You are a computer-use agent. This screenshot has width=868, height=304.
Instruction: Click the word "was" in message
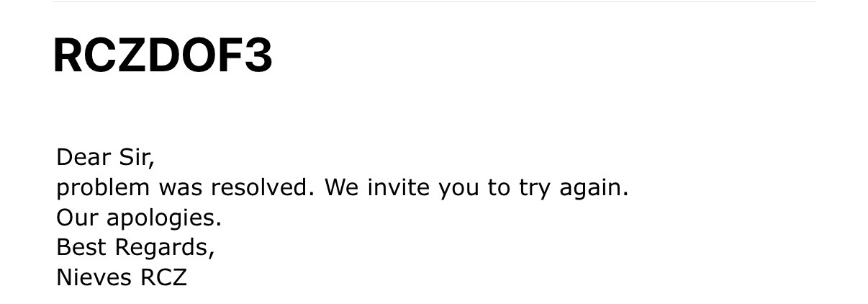[x=181, y=188]
